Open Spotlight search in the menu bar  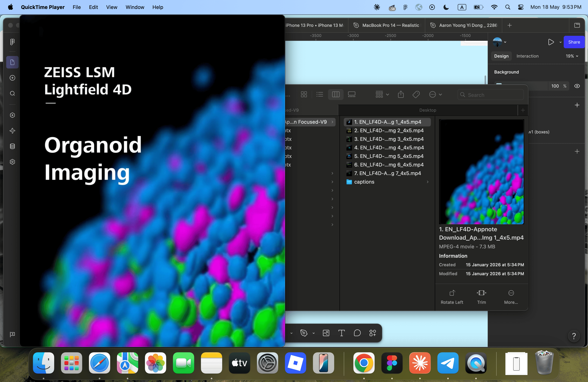coord(508,7)
